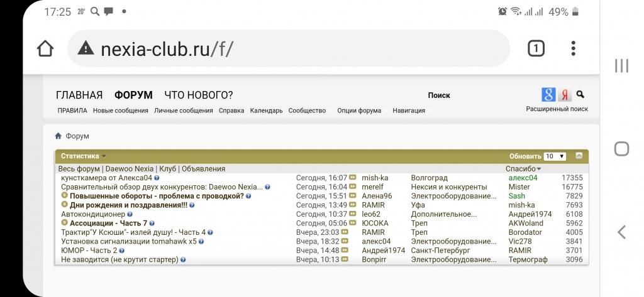Tap the Android back navigation button
This screenshot has width=644, height=297.
tap(621, 232)
